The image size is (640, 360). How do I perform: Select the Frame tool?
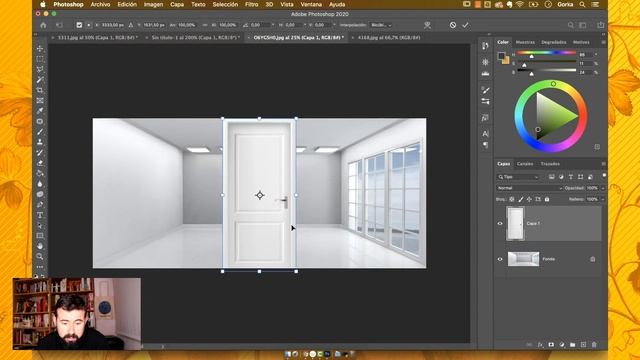pos(40,100)
